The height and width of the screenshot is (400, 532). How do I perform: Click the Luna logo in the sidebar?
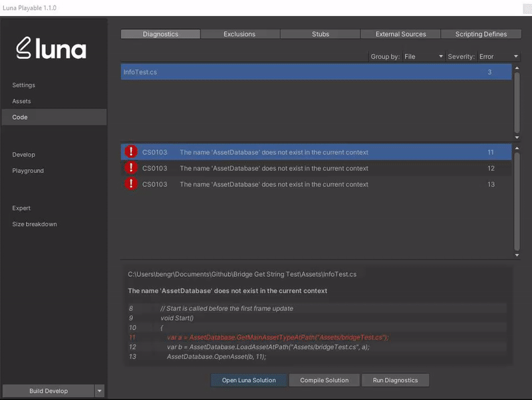point(51,48)
